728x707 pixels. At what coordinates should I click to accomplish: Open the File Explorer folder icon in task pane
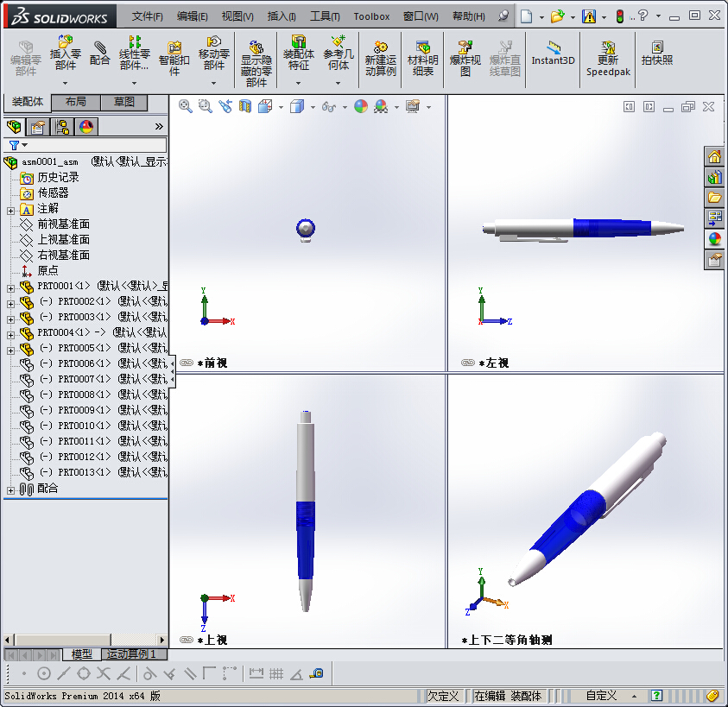coord(715,198)
